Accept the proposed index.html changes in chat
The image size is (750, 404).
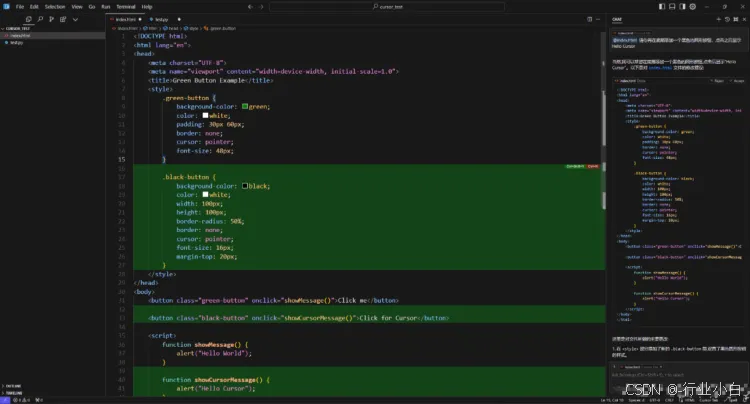pos(738,81)
